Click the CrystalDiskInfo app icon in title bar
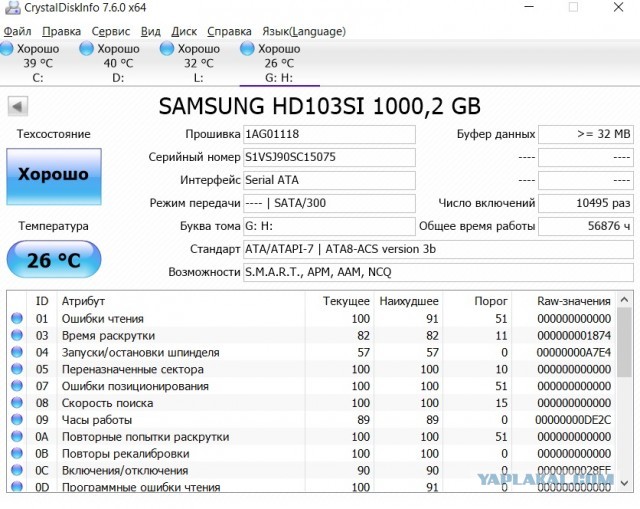640x509 pixels. [13, 7]
